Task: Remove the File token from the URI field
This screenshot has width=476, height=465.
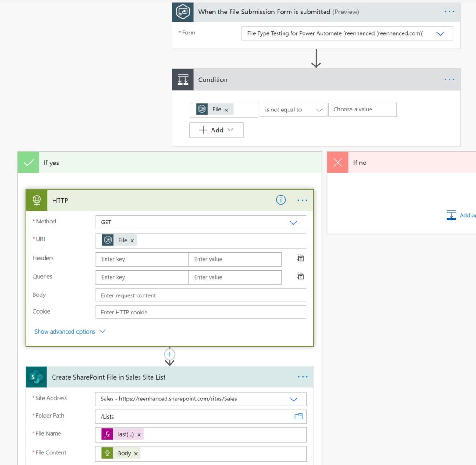Action: point(132,241)
